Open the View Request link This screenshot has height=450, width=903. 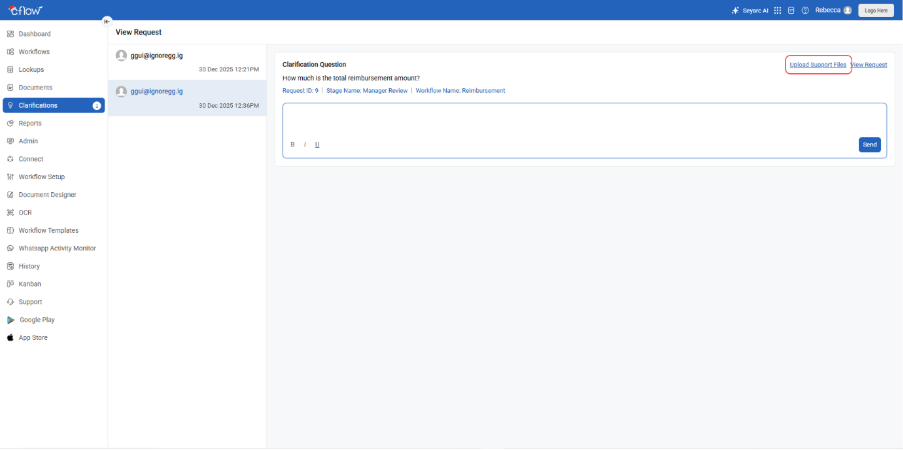869,64
